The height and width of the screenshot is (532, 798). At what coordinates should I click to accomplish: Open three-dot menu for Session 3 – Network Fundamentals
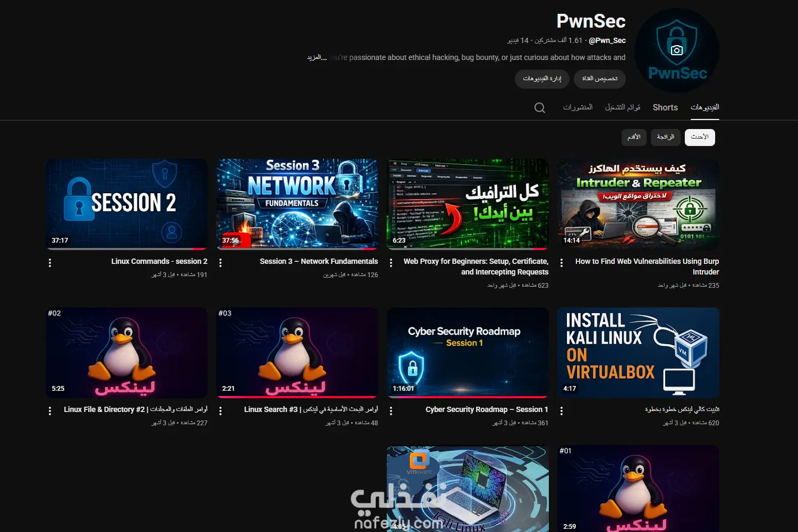220,263
